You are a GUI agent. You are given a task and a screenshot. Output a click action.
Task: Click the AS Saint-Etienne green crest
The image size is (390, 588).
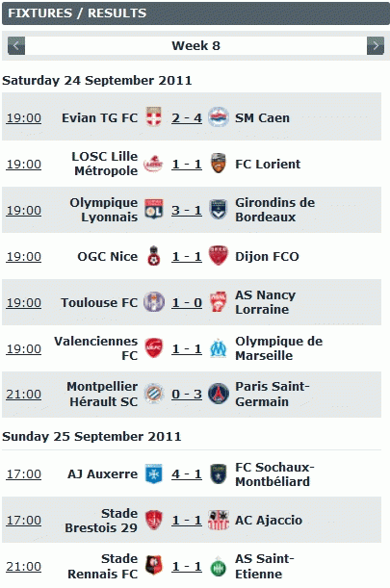tap(218, 567)
